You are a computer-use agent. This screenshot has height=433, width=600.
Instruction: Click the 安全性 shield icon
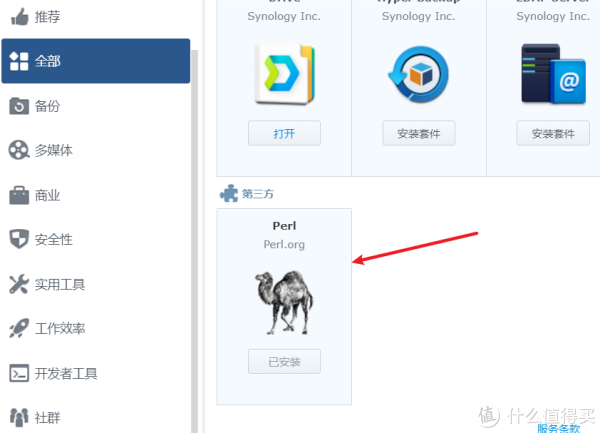pyautogui.click(x=19, y=239)
